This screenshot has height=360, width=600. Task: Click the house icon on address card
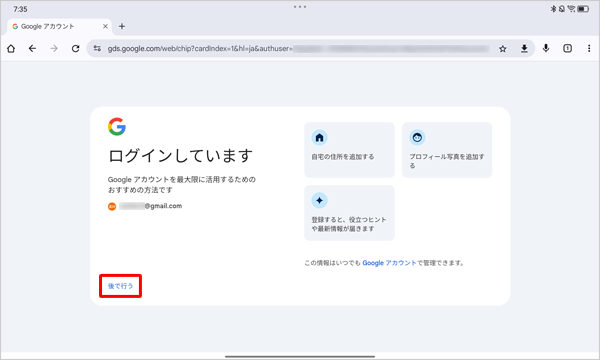click(x=320, y=138)
